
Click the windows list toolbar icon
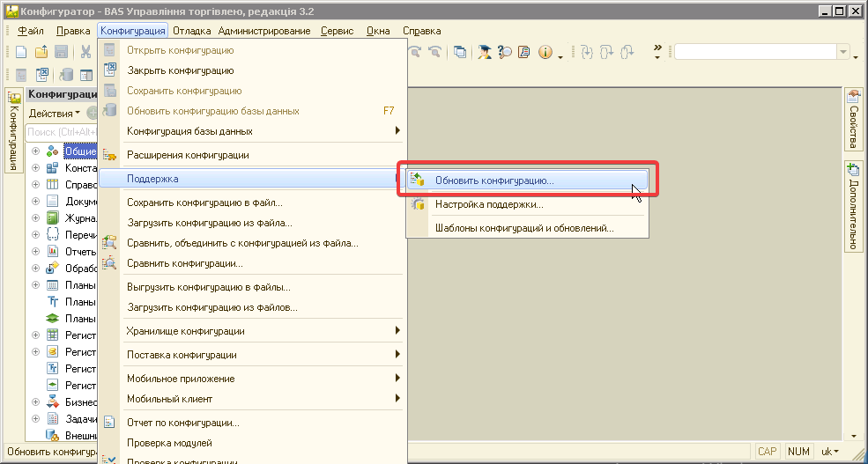click(460, 53)
